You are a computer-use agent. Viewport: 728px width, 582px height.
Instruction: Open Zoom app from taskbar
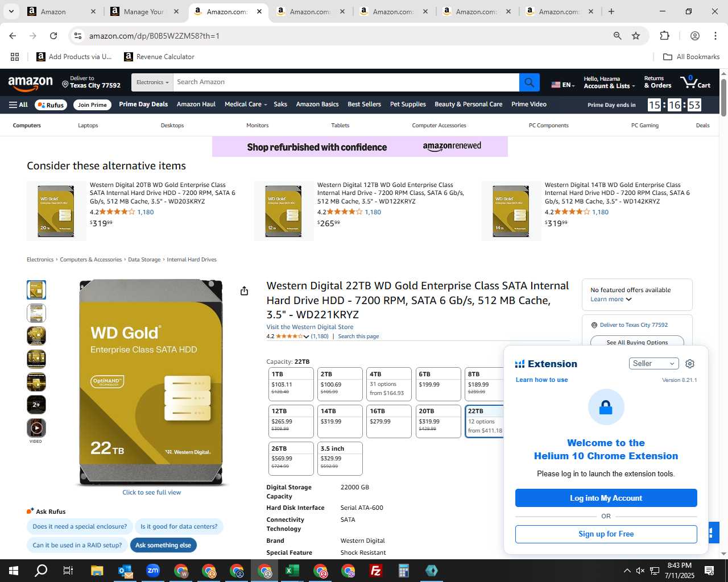(x=152, y=571)
